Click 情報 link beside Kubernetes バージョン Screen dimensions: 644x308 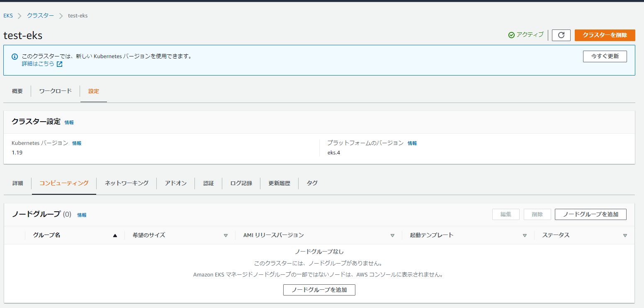(77, 143)
